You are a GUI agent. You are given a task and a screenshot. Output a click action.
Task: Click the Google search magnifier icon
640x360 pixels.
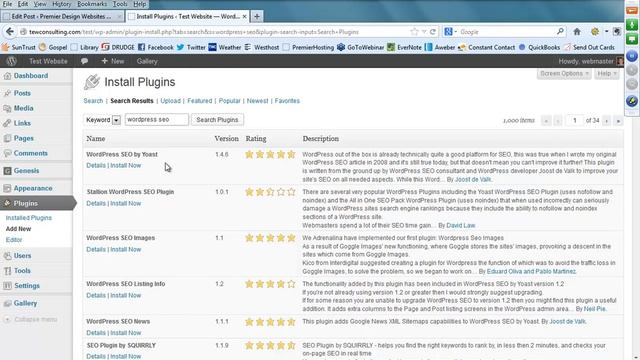(x=560, y=31)
